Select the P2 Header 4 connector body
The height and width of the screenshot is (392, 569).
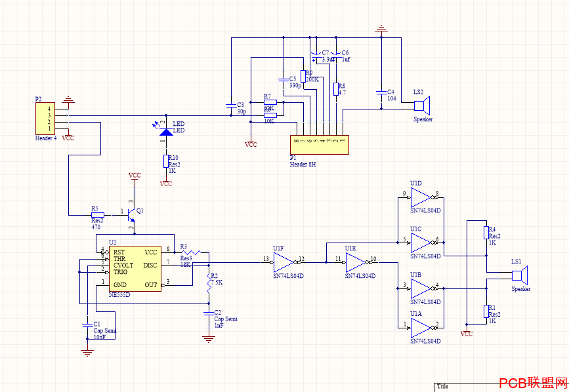[45, 119]
